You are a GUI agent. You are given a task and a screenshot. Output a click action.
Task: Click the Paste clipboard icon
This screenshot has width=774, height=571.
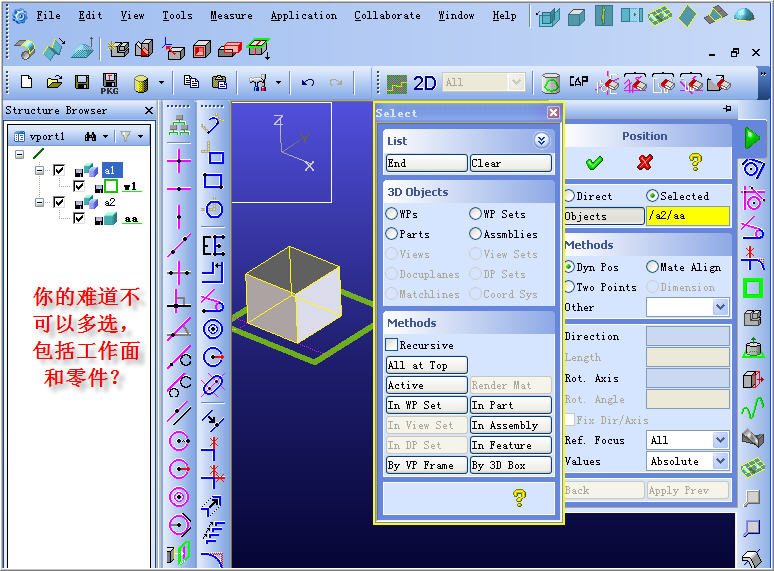coord(219,81)
